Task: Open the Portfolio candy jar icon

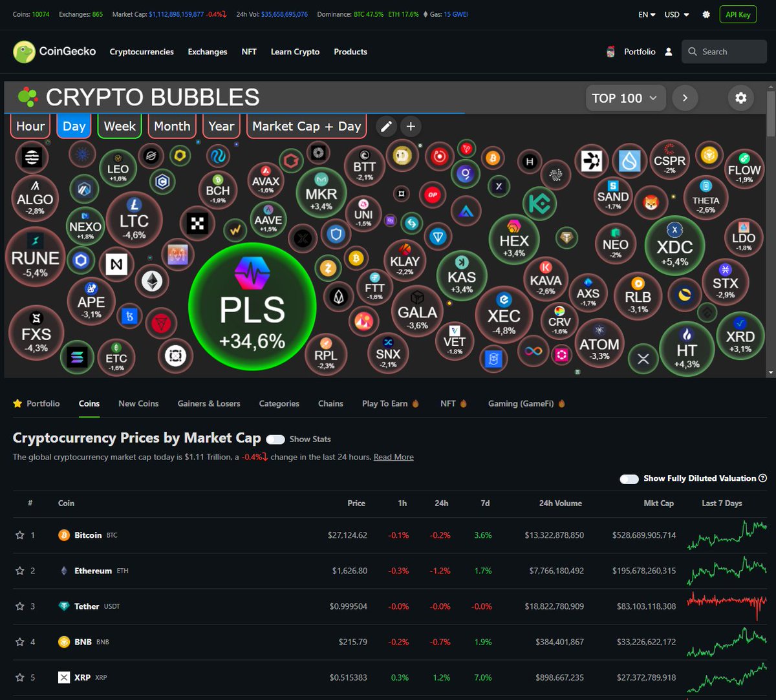Action: 610,51
